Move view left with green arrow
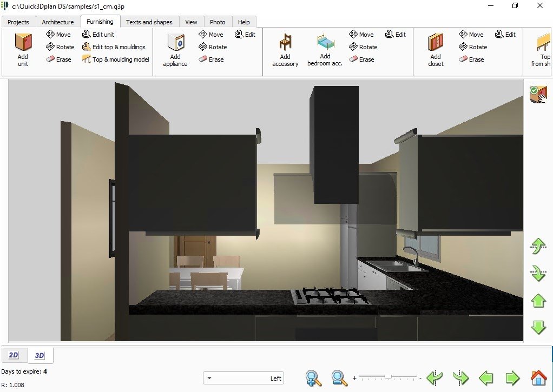The image size is (553, 392). point(486,378)
